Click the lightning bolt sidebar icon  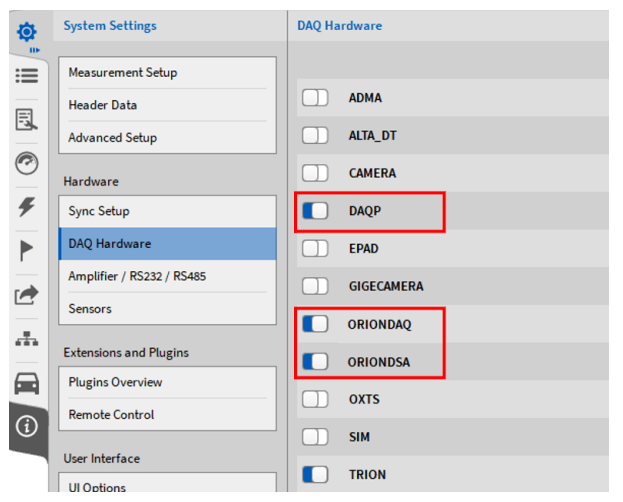pos(27,207)
